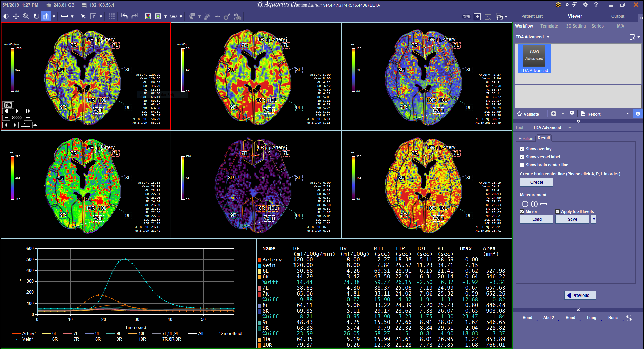644x349 pixels.
Task: Switch to the Patient List tab
Action: coord(532,16)
